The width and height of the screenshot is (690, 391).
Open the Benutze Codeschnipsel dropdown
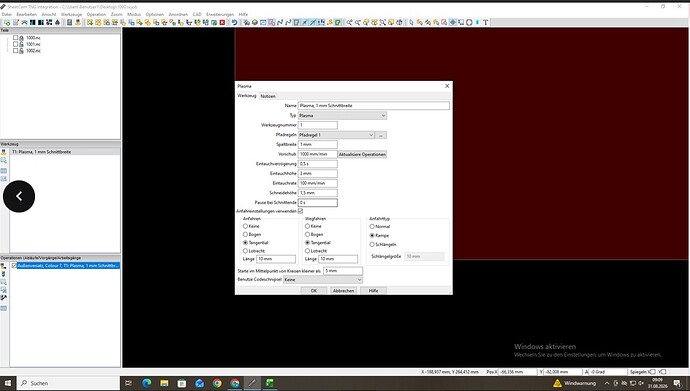[x=323, y=280]
